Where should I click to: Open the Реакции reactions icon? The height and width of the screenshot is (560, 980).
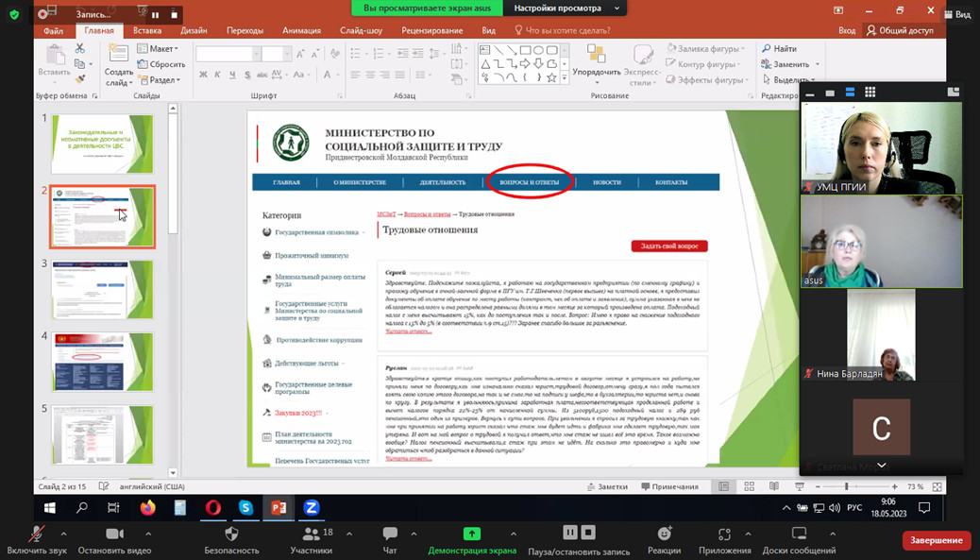[x=665, y=535]
